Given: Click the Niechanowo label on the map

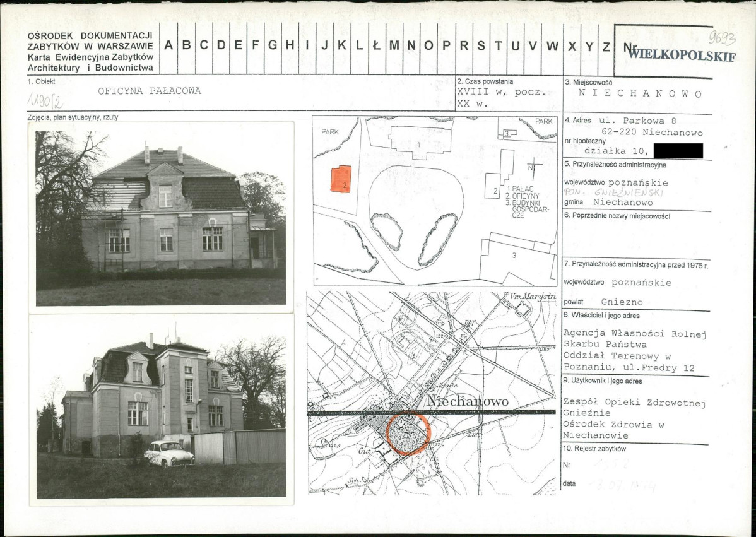Looking at the screenshot, I should coord(467,401).
